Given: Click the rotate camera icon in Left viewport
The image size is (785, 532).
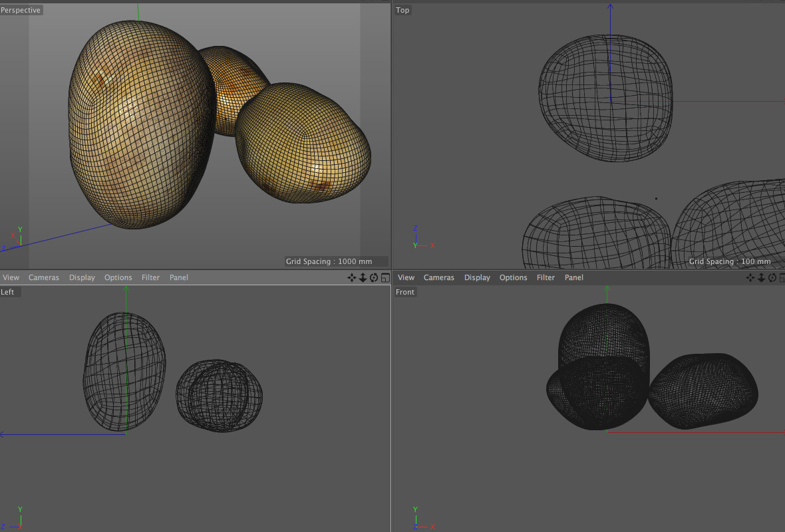Looking at the screenshot, I should pos(374,278).
